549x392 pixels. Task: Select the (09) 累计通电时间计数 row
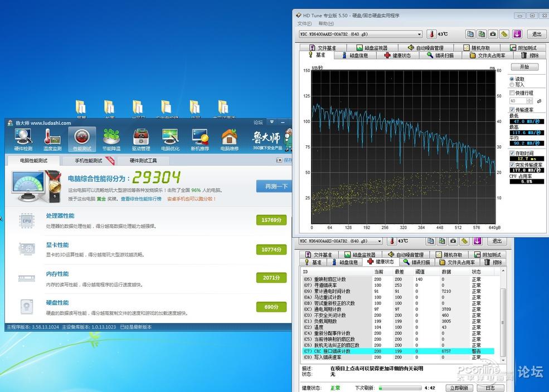point(398,291)
